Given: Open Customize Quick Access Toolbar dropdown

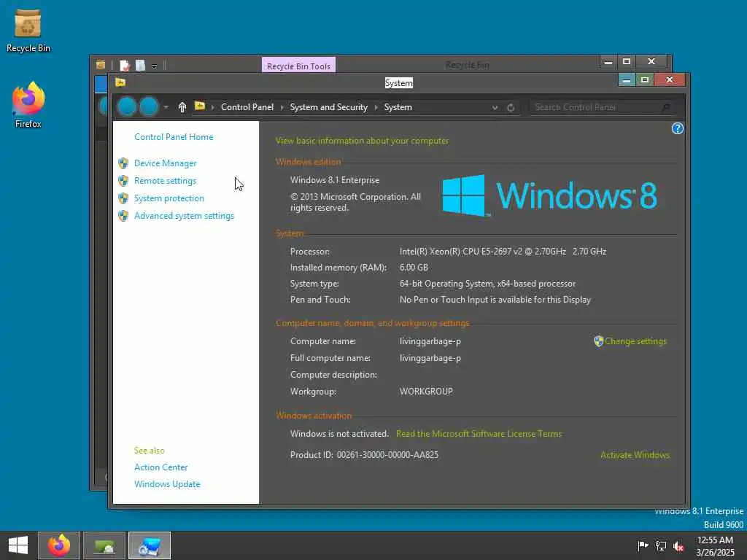Looking at the screenshot, I should (x=155, y=66).
